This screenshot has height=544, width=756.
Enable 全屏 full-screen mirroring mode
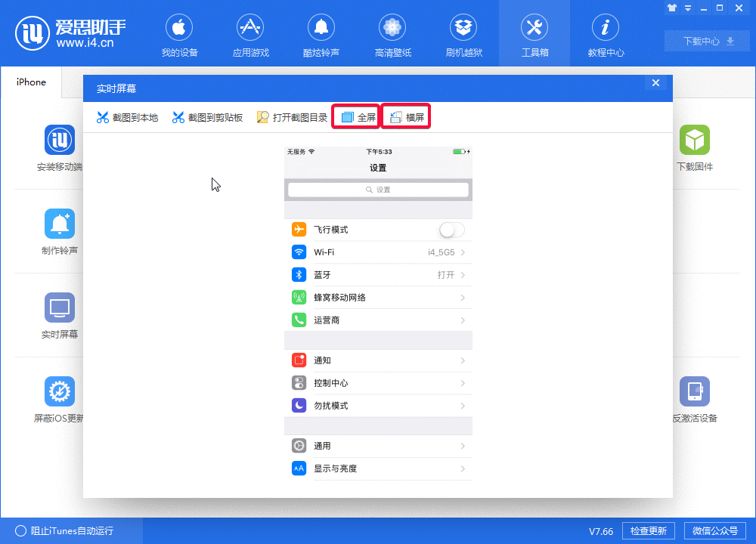click(355, 116)
